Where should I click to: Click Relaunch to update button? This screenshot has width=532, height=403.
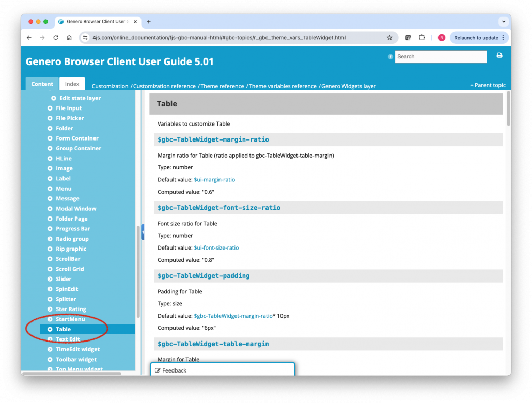click(476, 38)
